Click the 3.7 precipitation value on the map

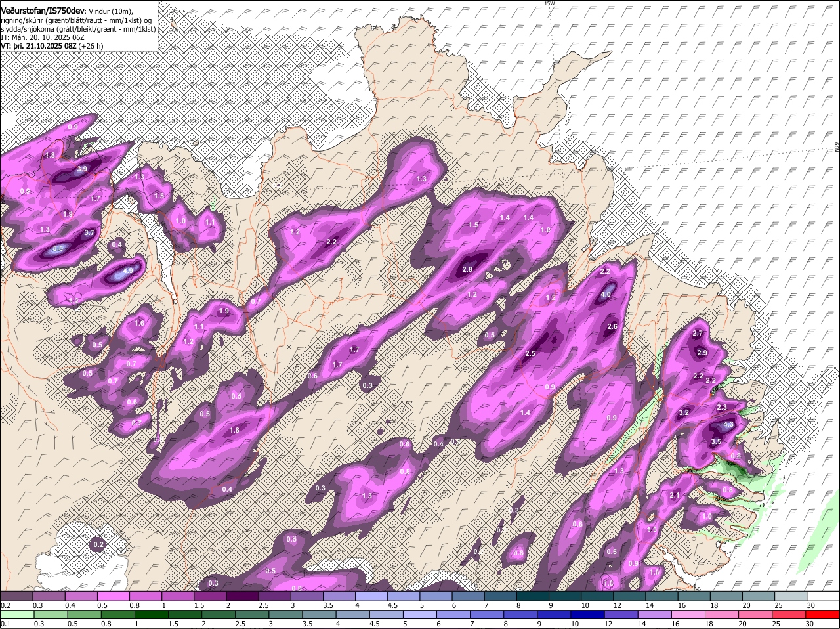90,232
